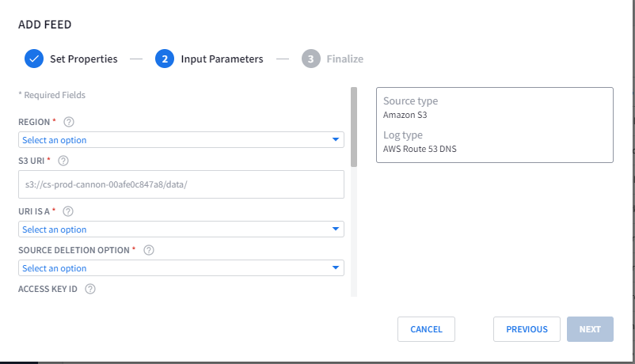
Task: Go to the Set Properties step
Action: pos(83,59)
